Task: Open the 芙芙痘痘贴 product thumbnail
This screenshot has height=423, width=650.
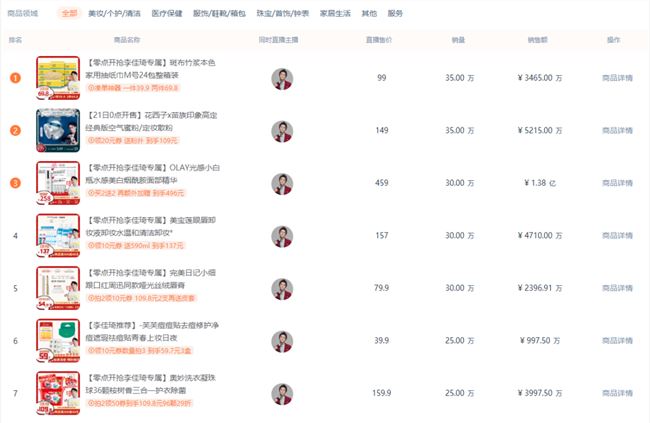Action: [58, 340]
